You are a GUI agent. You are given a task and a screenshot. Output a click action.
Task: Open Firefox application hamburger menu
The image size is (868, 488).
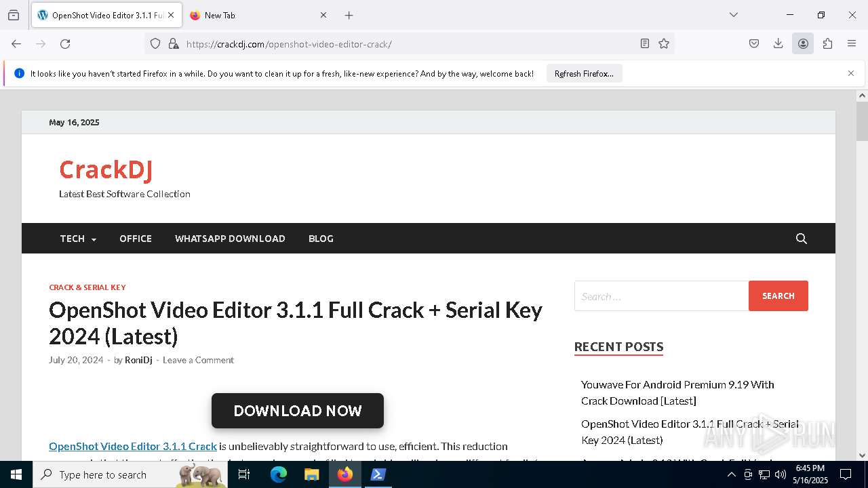852,44
